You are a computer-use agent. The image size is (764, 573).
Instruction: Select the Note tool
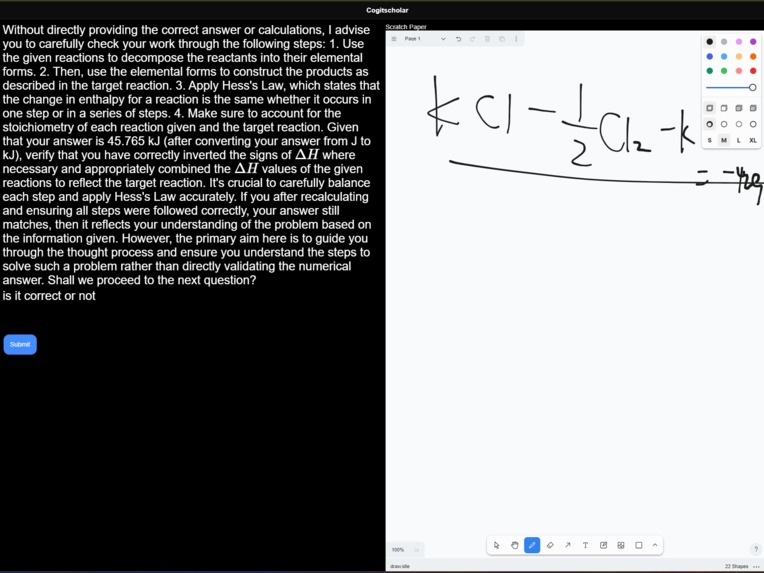pos(603,545)
